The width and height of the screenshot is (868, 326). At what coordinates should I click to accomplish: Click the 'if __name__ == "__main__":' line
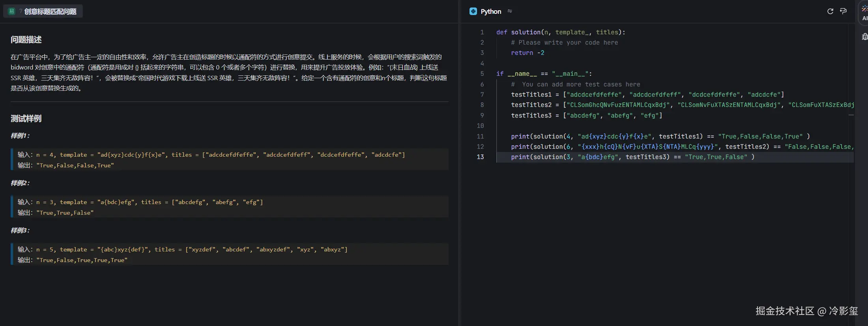[x=544, y=74]
